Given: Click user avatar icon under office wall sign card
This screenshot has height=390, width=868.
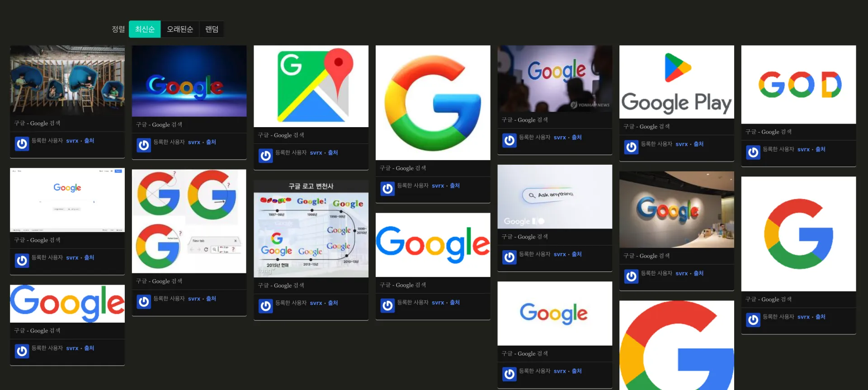Looking at the screenshot, I should [x=631, y=276].
